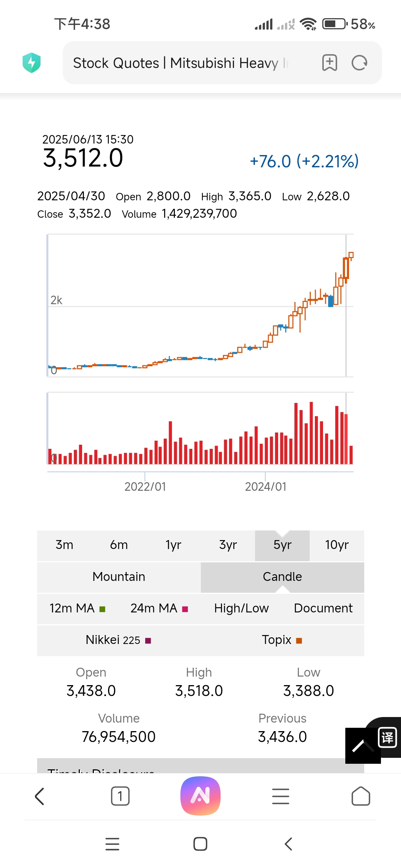This screenshot has height=868, width=401.
Task: Click the timestamp 2025/06/13 15:30
Action: pyautogui.click(x=88, y=139)
